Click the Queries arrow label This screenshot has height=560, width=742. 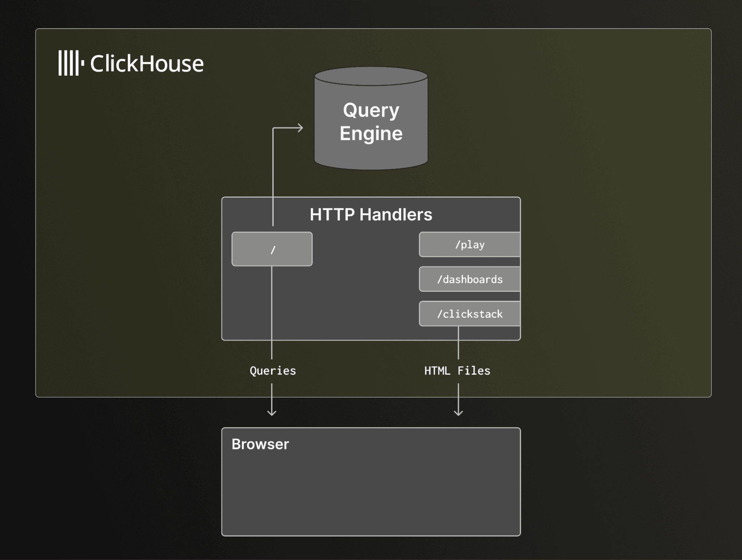[273, 371]
